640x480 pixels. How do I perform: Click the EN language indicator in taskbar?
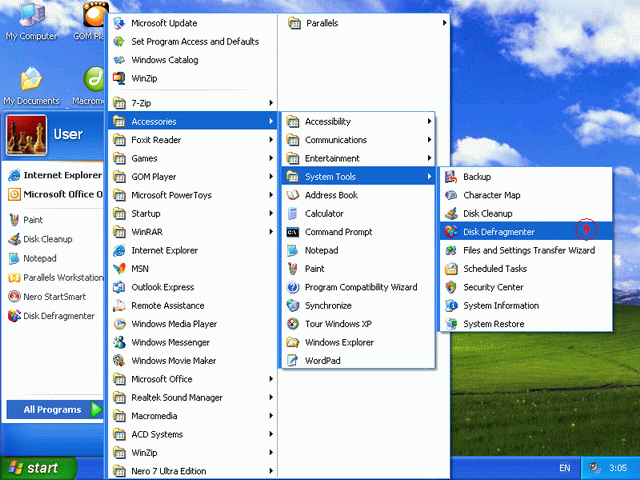564,468
